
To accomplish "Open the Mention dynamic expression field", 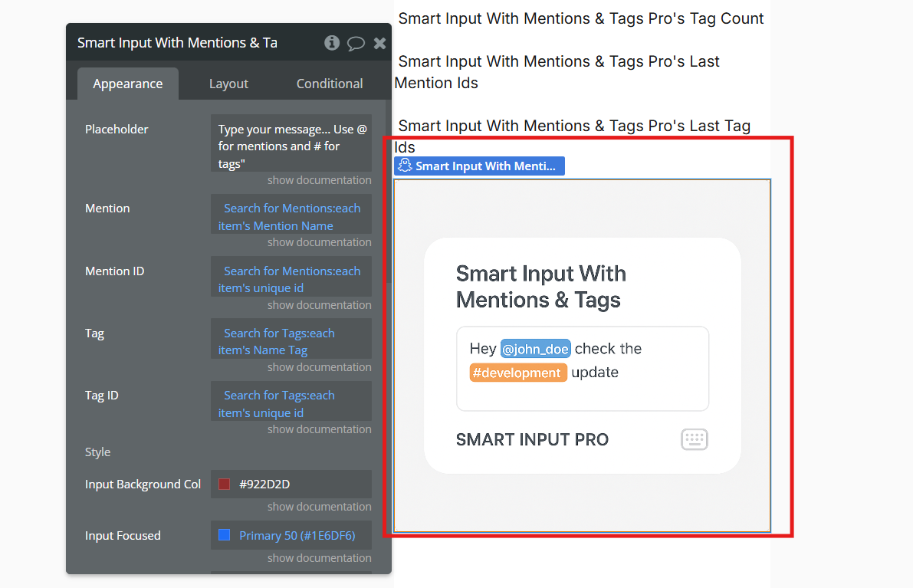I will (x=291, y=216).
